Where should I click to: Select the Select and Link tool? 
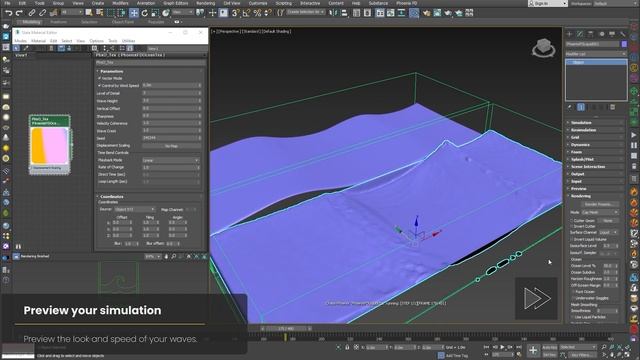(31, 13)
